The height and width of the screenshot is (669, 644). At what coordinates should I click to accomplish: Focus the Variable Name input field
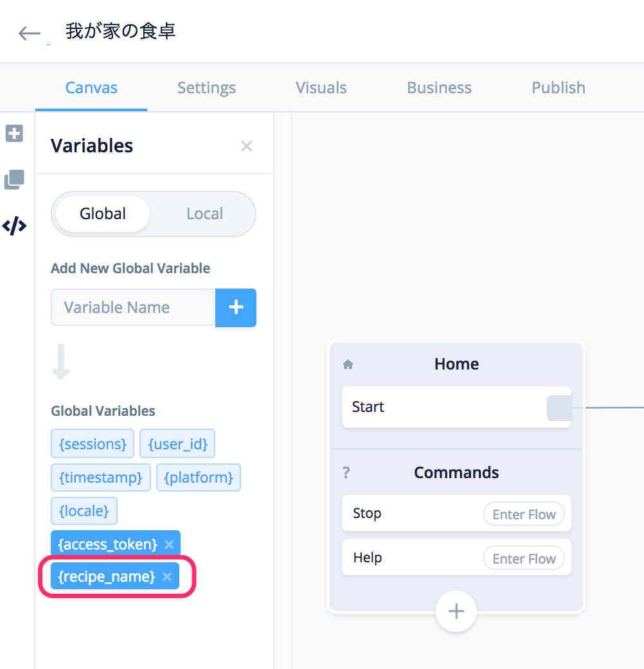[133, 307]
